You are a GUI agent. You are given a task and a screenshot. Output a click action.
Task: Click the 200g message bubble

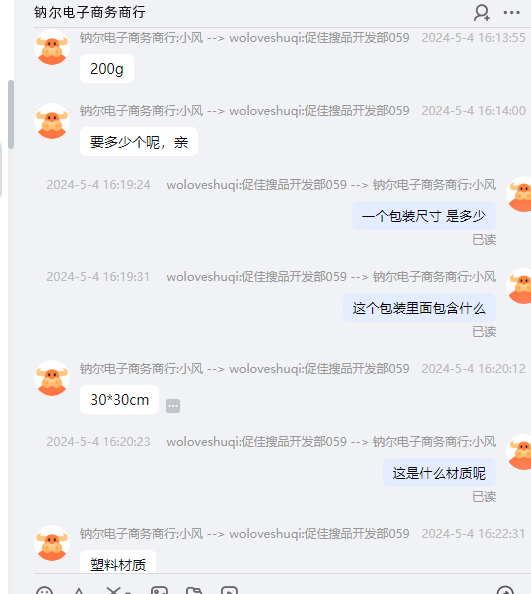click(107, 69)
